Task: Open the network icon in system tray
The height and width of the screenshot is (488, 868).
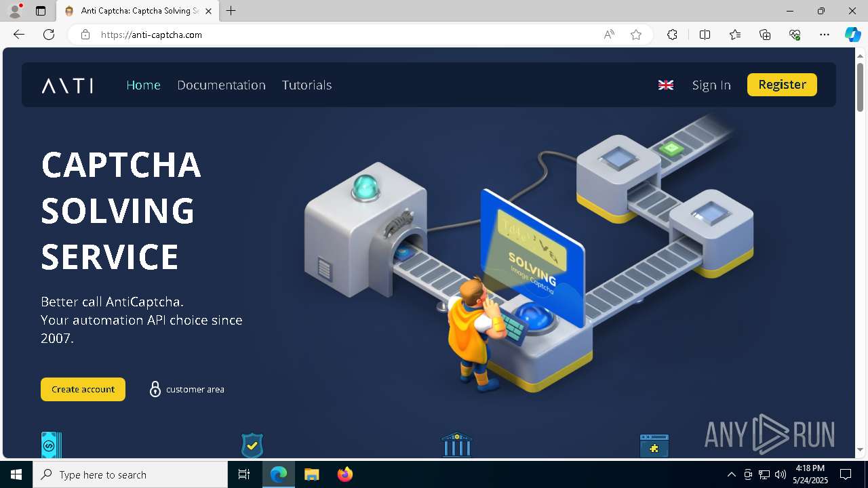Action: pyautogui.click(x=764, y=474)
